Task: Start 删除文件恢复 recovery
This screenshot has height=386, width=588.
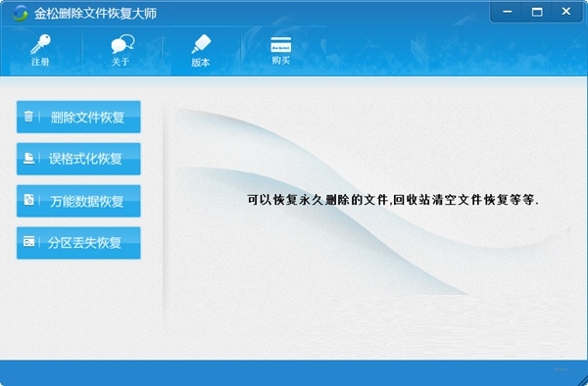Action: click(78, 117)
